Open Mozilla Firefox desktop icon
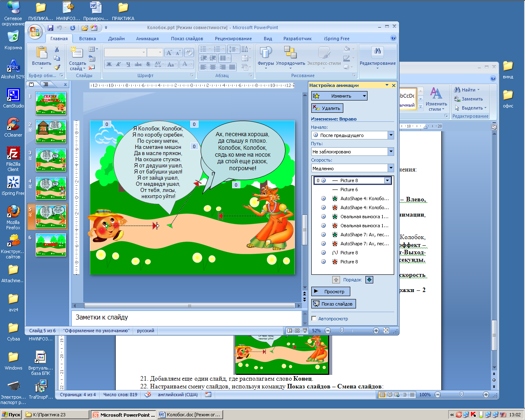Screen dimensions: 525x420 tap(13, 217)
